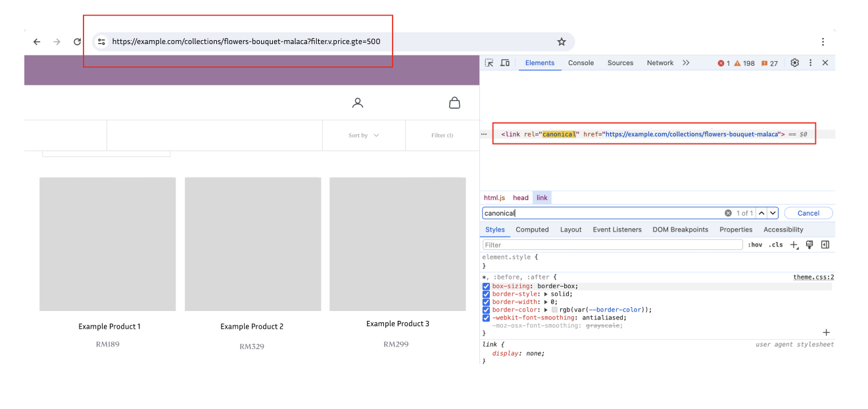The height and width of the screenshot is (409, 868).
Task: Open the Network tab
Action: [660, 63]
